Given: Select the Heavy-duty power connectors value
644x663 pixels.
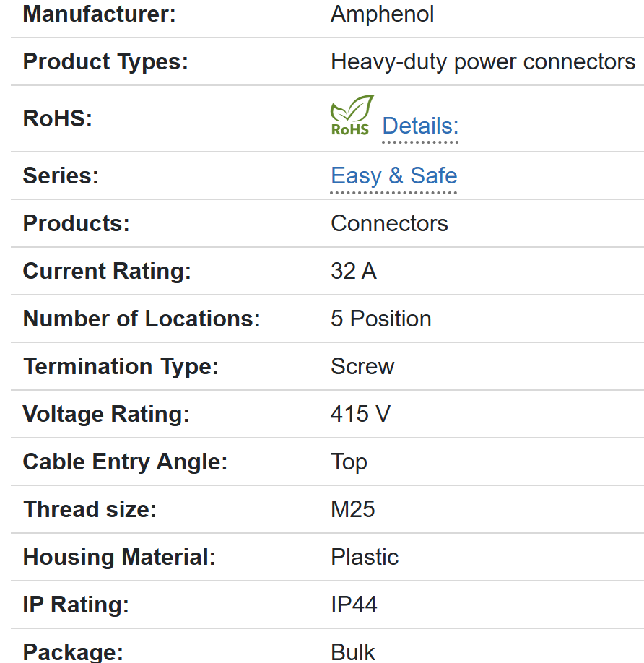Looking at the screenshot, I should (482, 61).
